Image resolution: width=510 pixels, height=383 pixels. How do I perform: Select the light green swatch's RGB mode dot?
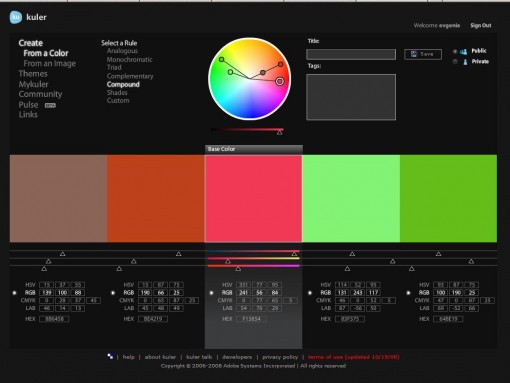(310, 293)
